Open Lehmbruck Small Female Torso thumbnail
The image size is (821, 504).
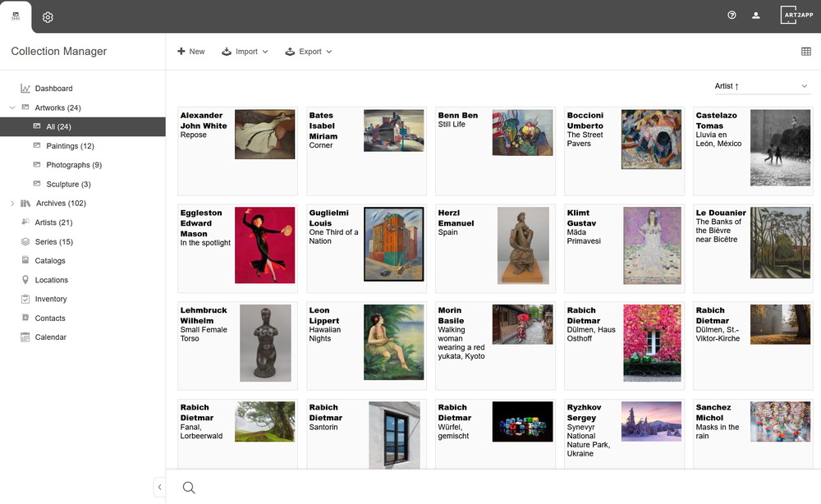coord(265,343)
